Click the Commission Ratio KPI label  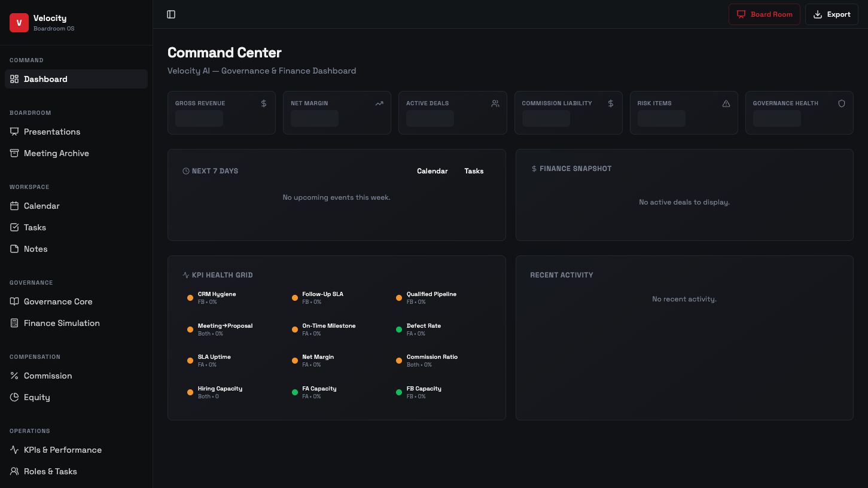[x=432, y=357]
